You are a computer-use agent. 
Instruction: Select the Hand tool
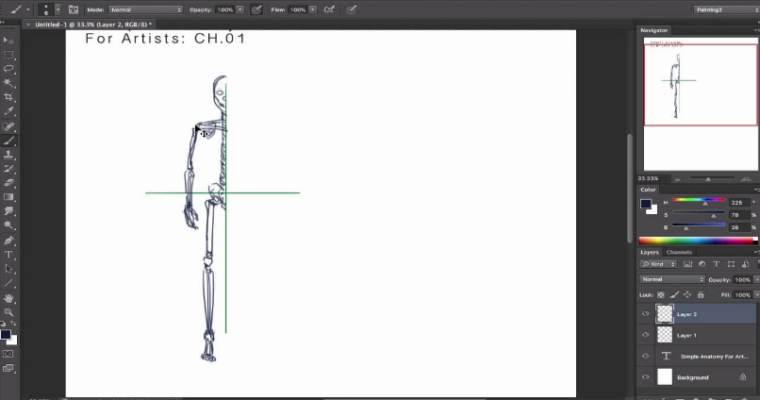[8, 298]
